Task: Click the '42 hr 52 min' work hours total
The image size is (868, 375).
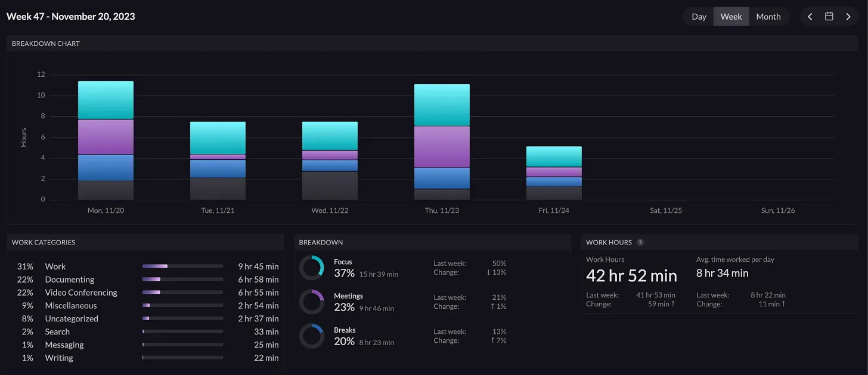Action: [x=631, y=275]
